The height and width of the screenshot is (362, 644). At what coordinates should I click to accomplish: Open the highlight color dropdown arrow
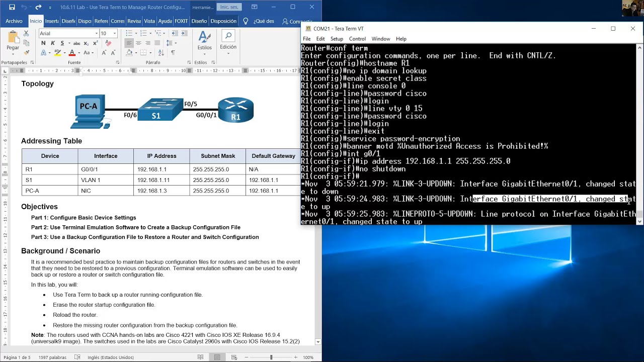(64, 52)
